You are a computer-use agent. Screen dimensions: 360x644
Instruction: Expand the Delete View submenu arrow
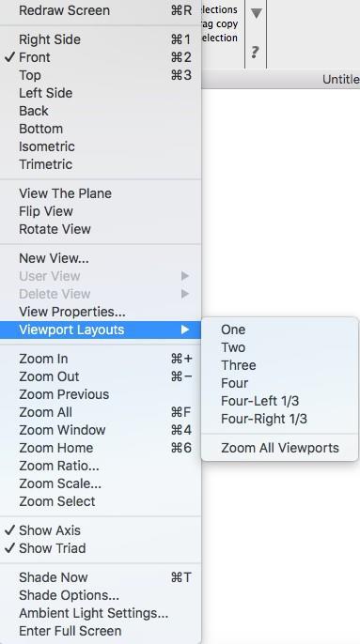[185, 294]
